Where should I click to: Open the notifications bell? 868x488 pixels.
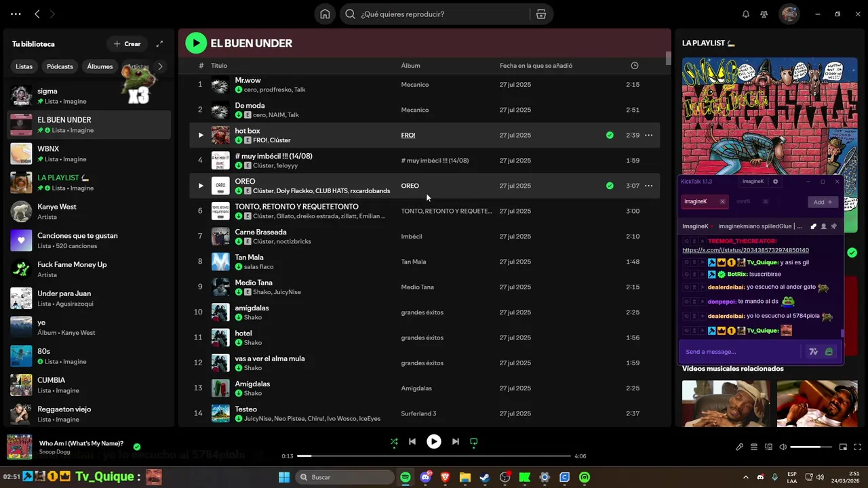[x=746, y=14]
